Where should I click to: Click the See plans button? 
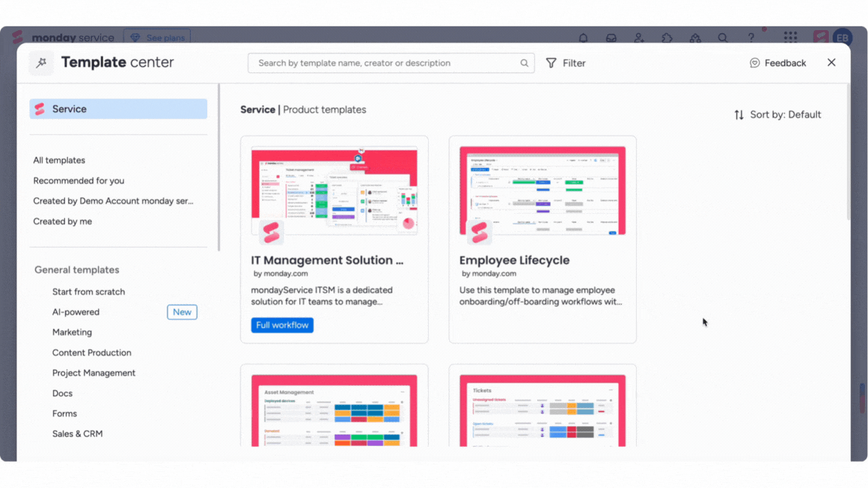pos(157,38)
